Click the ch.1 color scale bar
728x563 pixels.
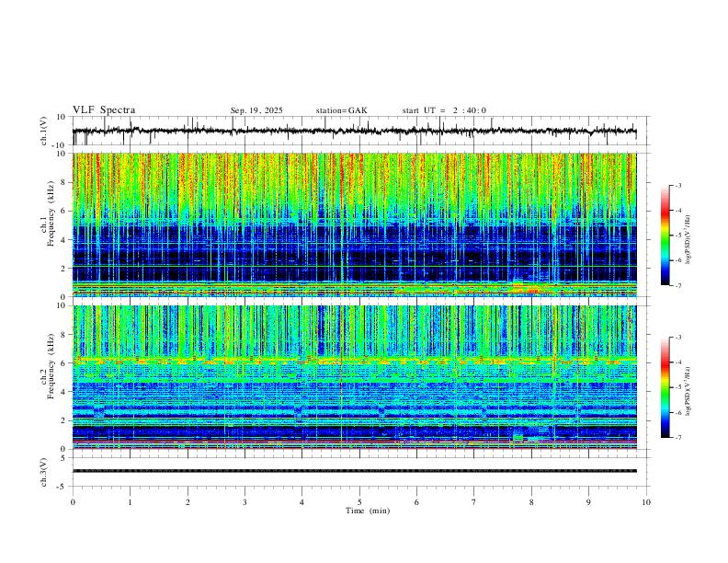pos(665,236)
